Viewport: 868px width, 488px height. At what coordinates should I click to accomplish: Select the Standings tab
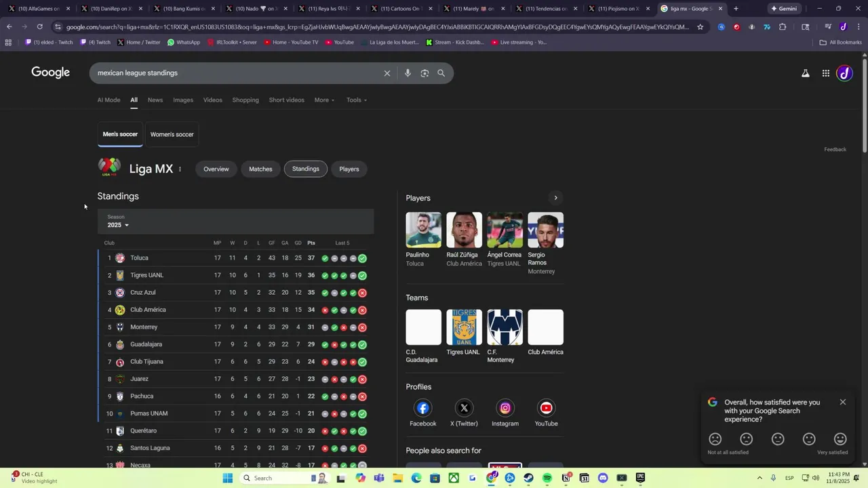click(x=306, y=169)
